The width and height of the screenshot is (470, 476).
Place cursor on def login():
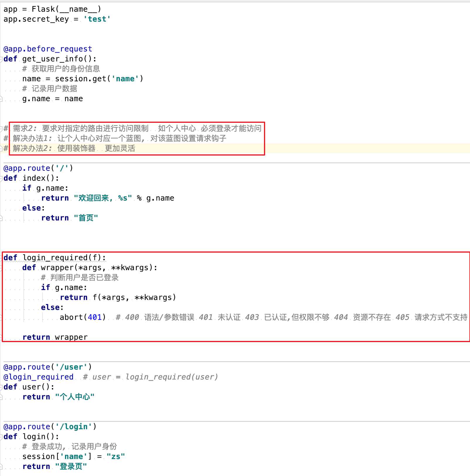point(31,437)
